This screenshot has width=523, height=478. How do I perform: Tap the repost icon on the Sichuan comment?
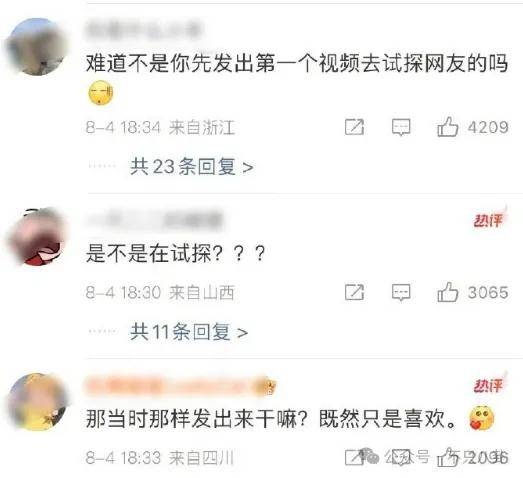coord(354,457)
